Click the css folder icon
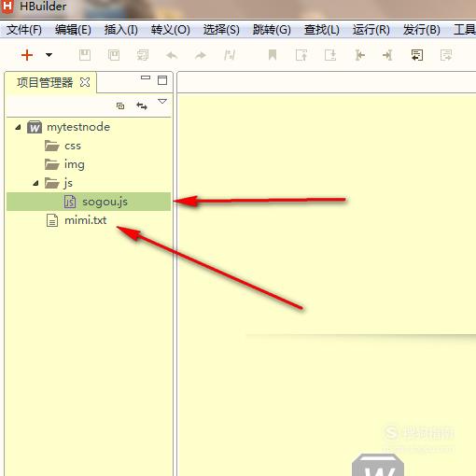The height and width of the screenshot is (476, 476). tap(51, 146)
